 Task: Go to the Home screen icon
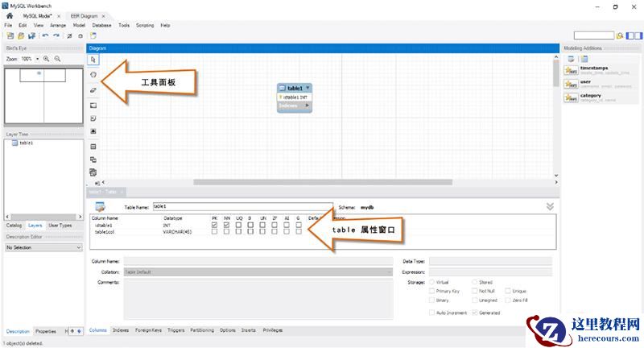(10, 15)
